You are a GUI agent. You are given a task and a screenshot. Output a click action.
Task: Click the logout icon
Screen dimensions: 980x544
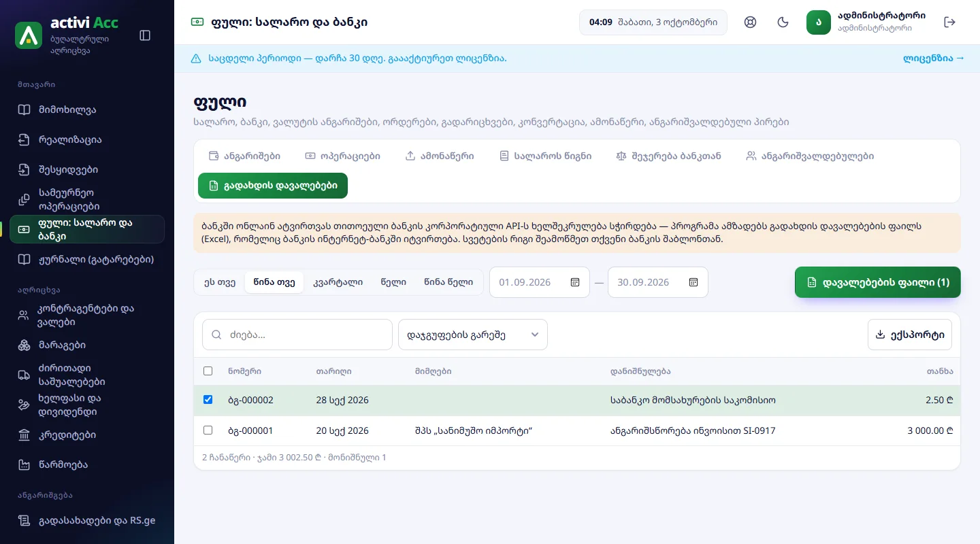pos(950,22)
